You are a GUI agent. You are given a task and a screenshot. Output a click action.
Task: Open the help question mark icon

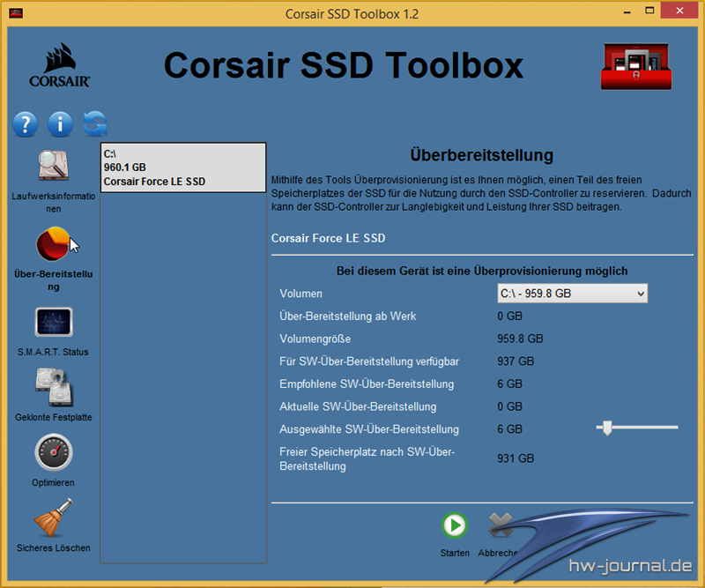click(x=26, y=123)
